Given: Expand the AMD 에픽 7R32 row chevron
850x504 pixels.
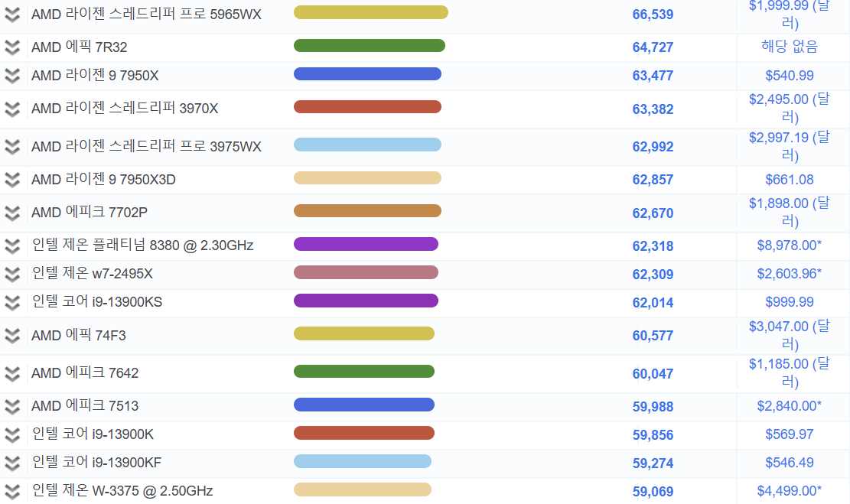Looking at the screenshot, I should (12, 47).
